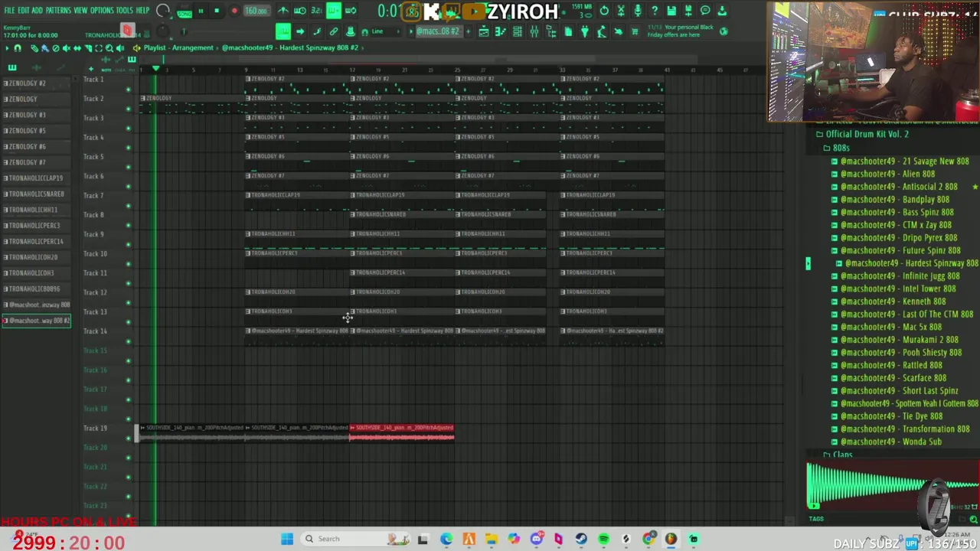Open the audio editor microphone icon

point(638,11)
